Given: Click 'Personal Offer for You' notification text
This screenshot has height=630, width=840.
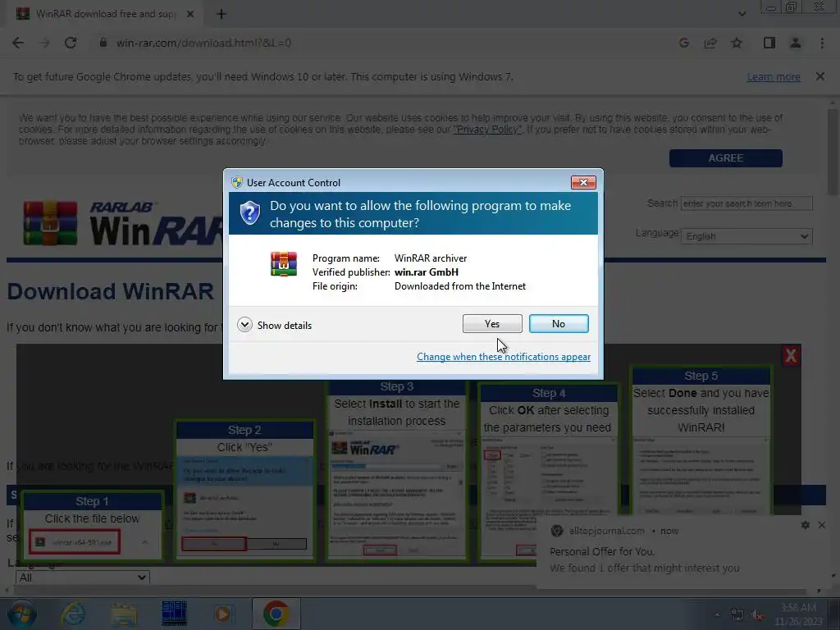Looking at the screenshot, I should (x=602, y=551).
